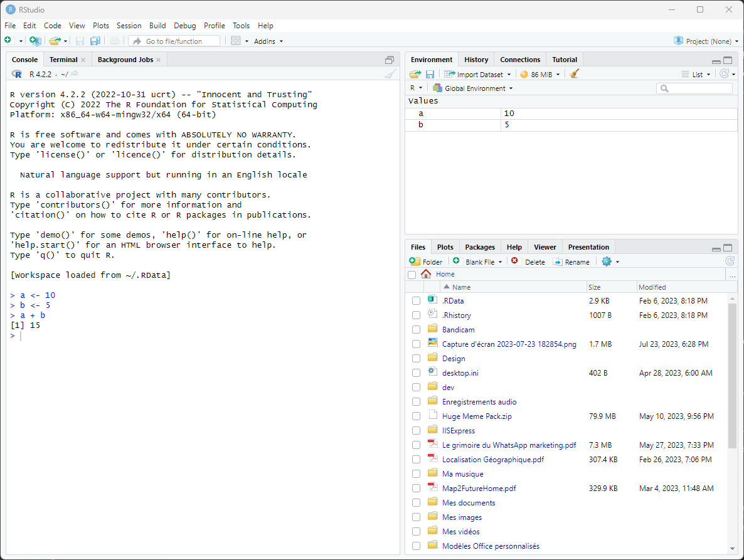The image size is (744, 560).
Task: Open the Connections tab
Action: tap(520, 60)
